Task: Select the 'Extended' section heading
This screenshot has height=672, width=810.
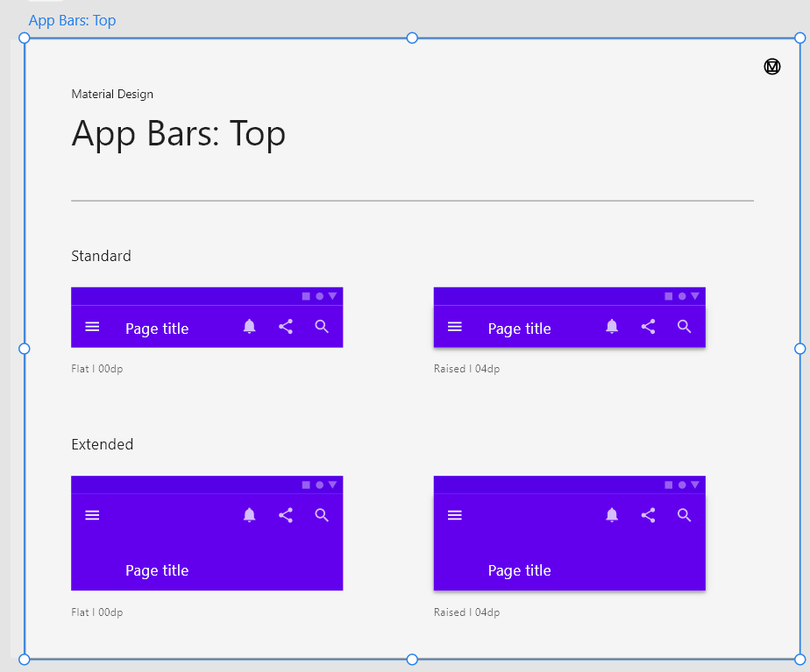Action: click(103, 444)
